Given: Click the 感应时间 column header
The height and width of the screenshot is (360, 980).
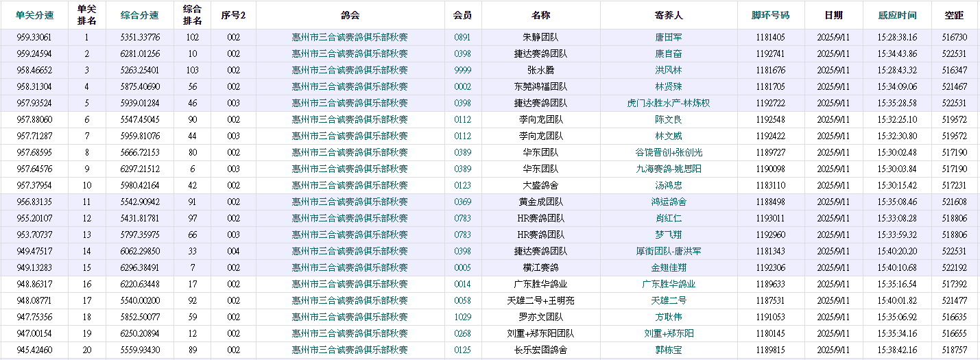Looking at the screenshot, I should tap(896, 15).
